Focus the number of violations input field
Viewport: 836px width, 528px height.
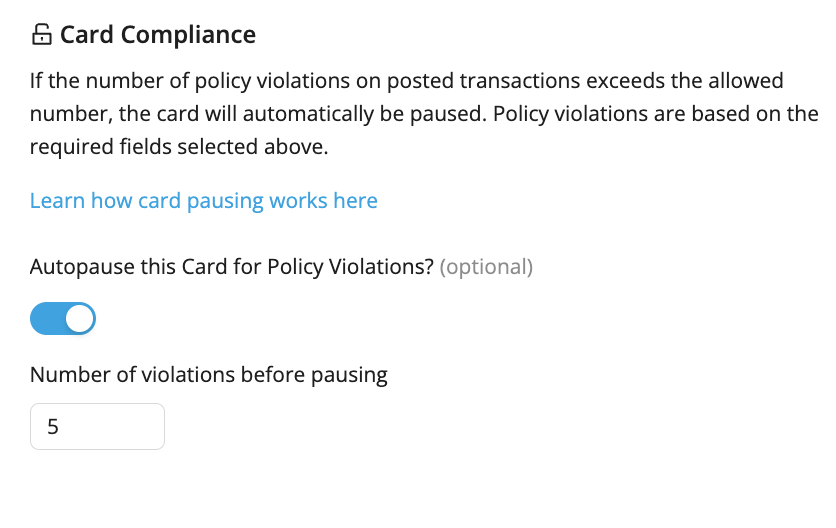coord(98,427)
